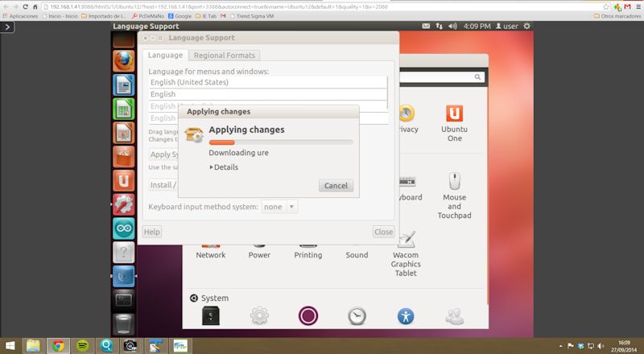Open the Google bookmark
644x354 pixels.
pos(180,16)
